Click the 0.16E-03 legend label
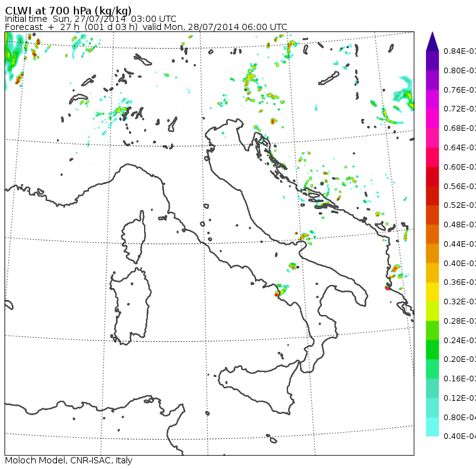Viewport: 476px width, 469px height. click(460, 379)
